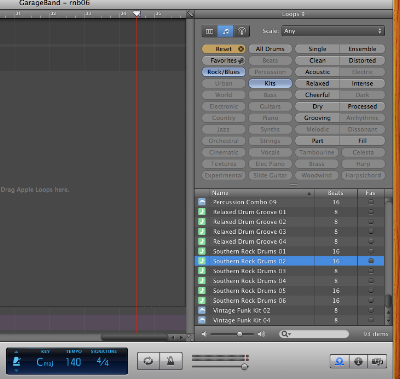
Task: Click the Reset button
Action: tap(223, 49)
